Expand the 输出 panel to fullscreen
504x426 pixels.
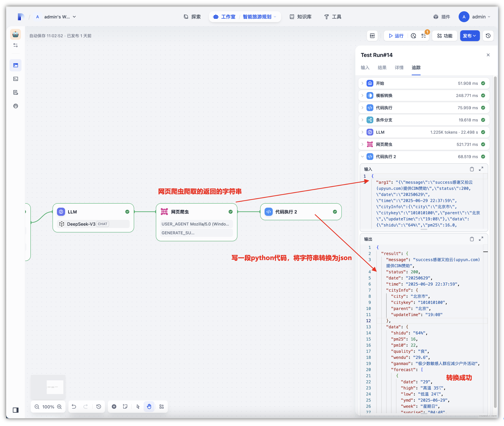[481, 239]
